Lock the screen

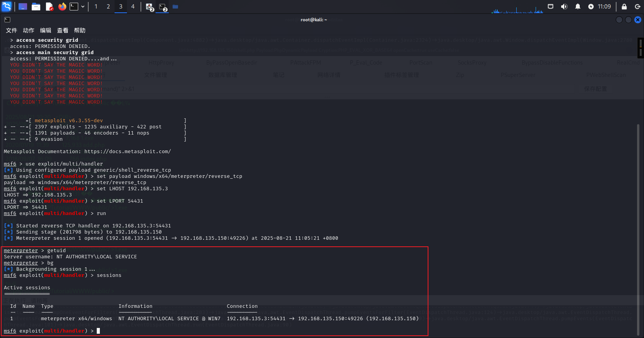click(624, 7)
